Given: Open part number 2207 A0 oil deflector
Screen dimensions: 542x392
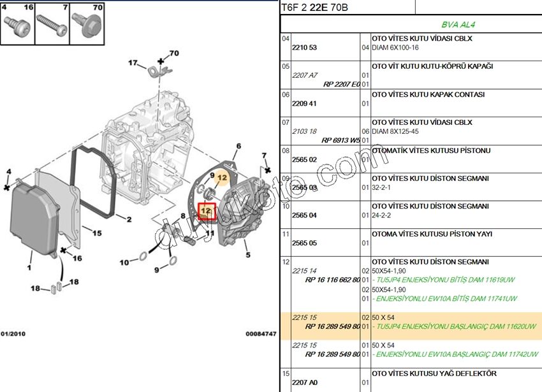Looking at the screenshot, I should click(x=304, y=382).
